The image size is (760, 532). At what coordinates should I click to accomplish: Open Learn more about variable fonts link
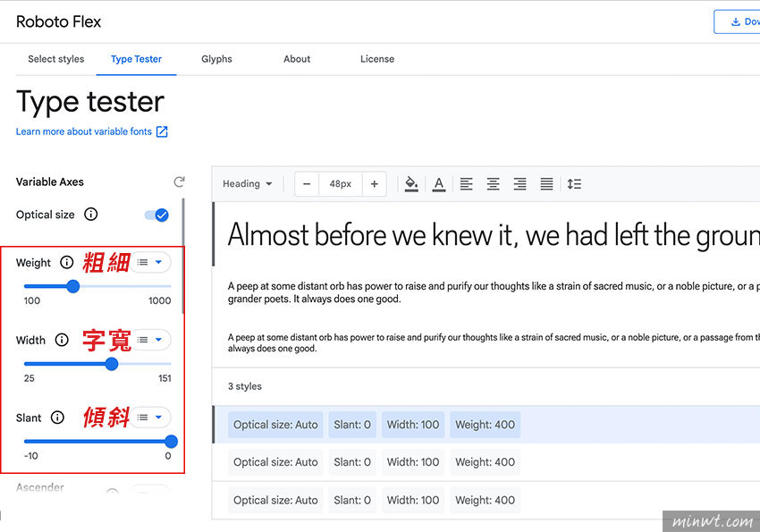point(84,131)
